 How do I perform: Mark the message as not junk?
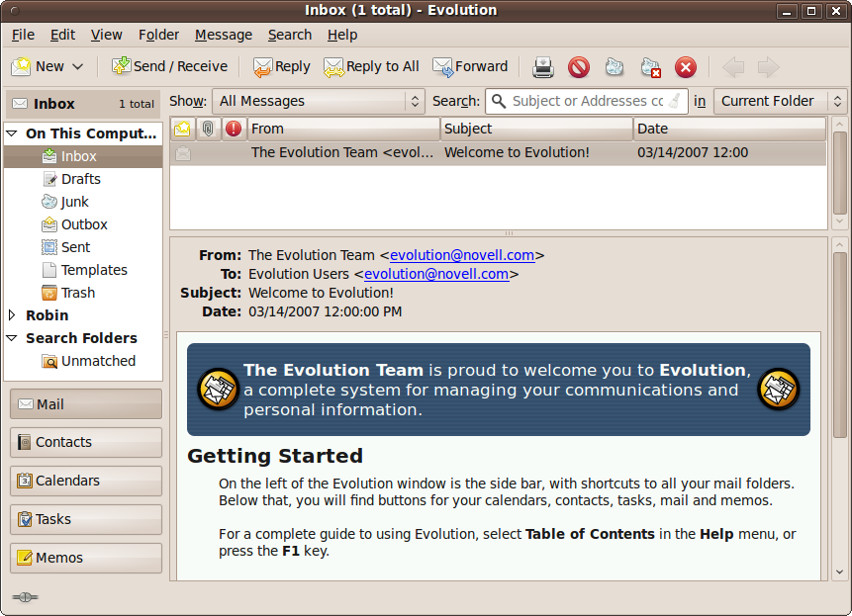650,67
